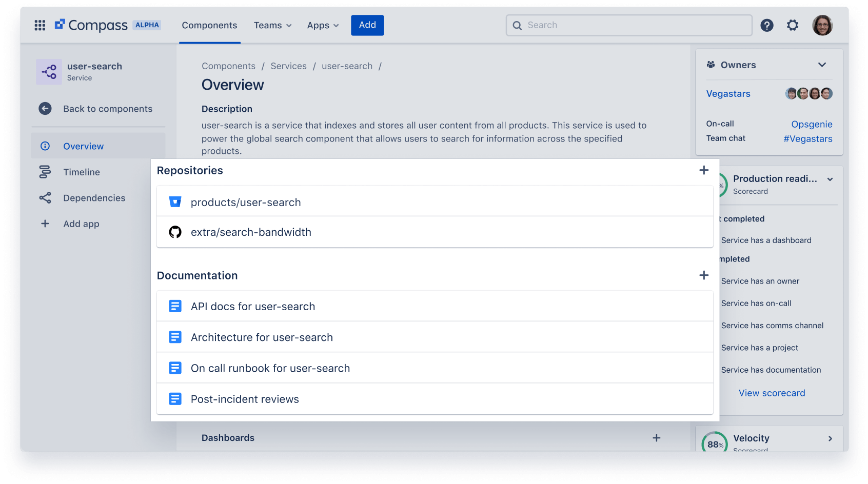Image resolution: width=868 pixels, height=484 pixels.
Task: Open the #Vegastars team chat link
Action: coord(808,138)
